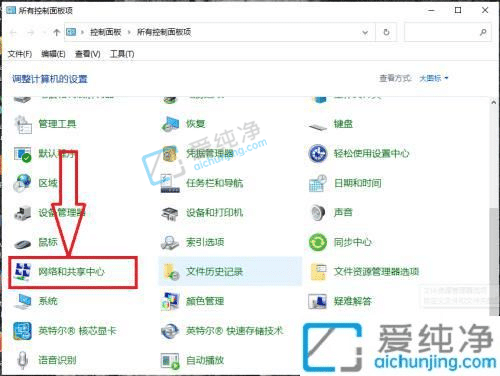Screen dimensions: 500x376
Task: Open the 系统 computer icon
Action: [x=23, y=301]
